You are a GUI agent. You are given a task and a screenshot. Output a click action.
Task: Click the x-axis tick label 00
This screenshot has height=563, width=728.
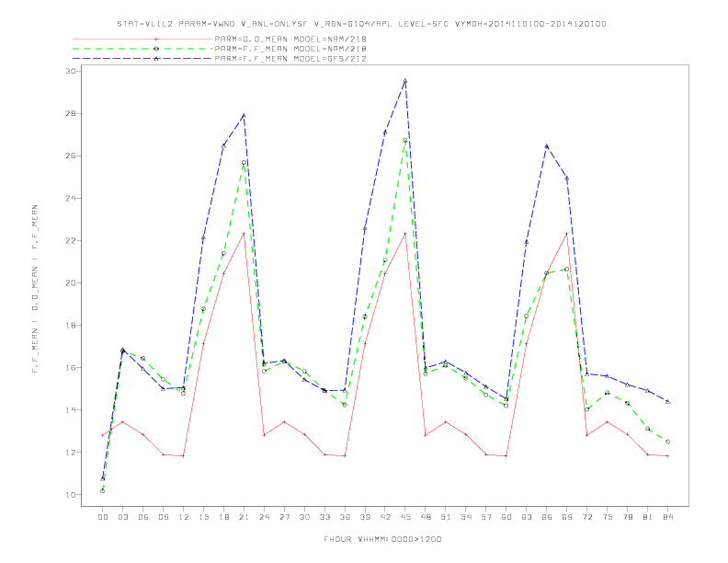103,517
